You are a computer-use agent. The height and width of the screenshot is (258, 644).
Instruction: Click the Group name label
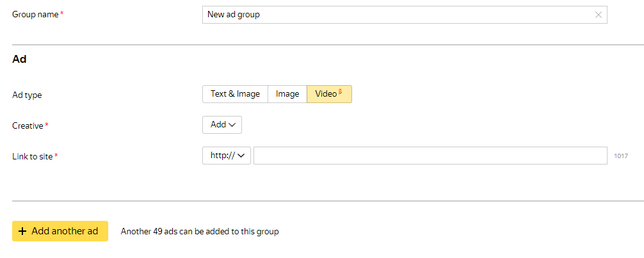35,14
